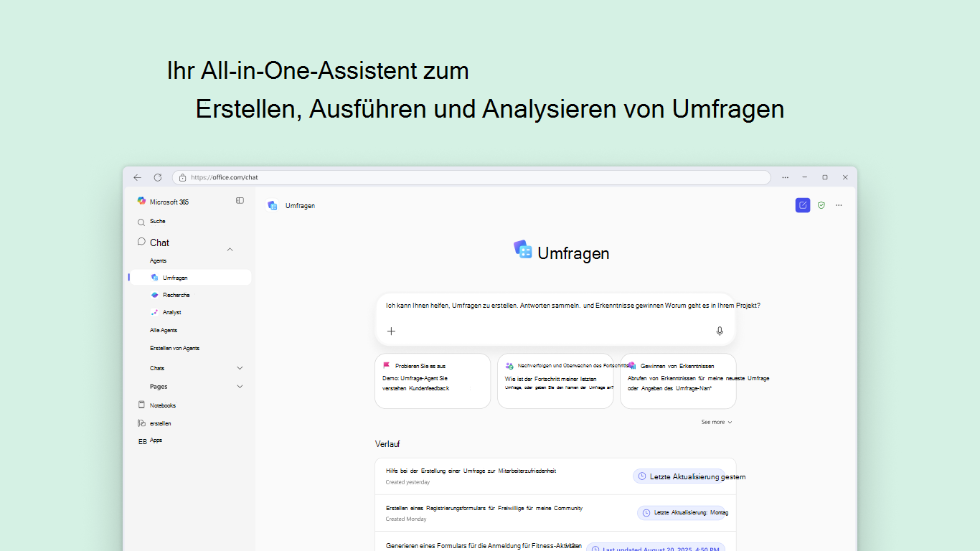Click the green shield icon
The image size is (980, 551).
(821, 205)
